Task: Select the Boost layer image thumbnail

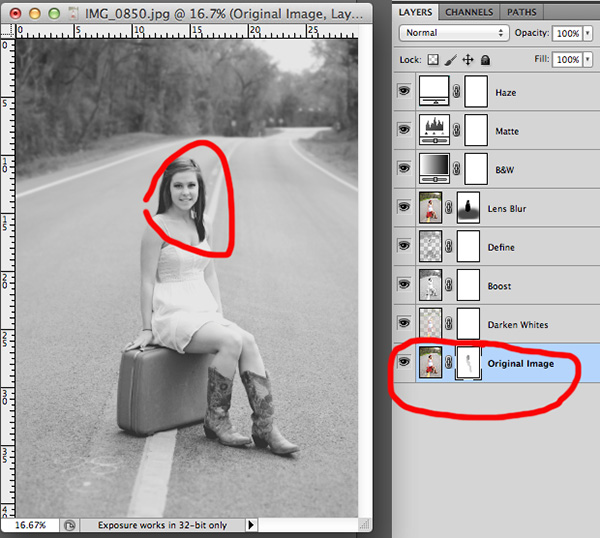Action: click(x=430, y=285)
